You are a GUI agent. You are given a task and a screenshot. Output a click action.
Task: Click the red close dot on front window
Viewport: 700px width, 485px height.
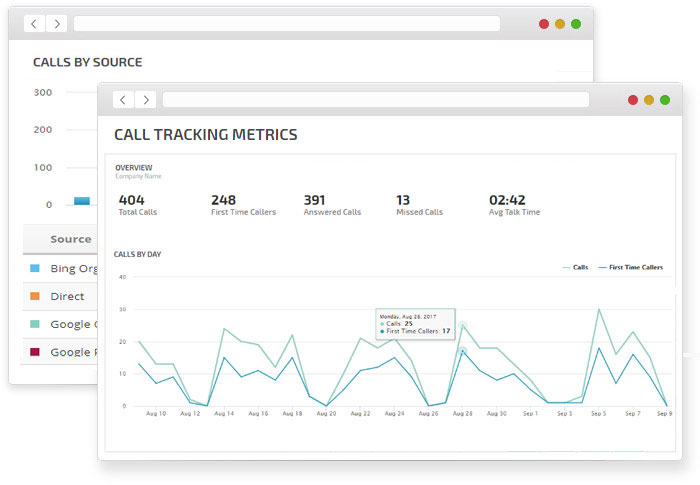coord(633,100)
